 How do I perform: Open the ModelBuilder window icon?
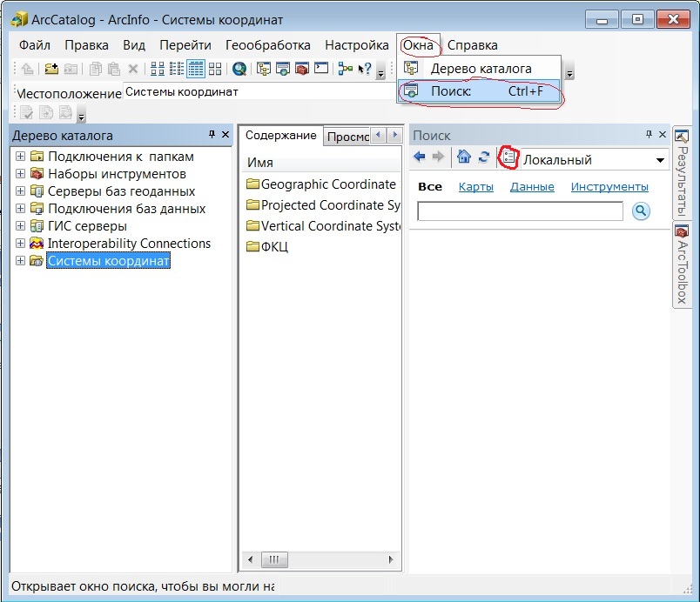[x=345, y=69]
